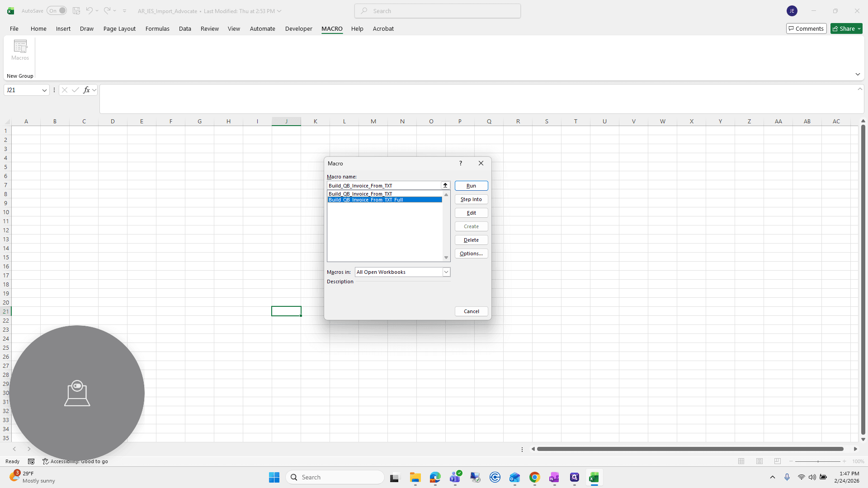868x488 pixels.
Task: Switch to Page Break Preview icon
Action: point(778,461)
